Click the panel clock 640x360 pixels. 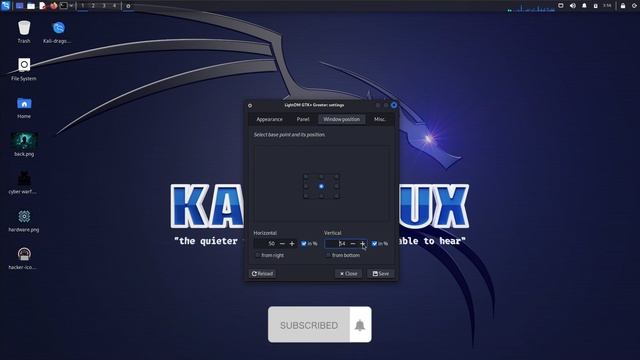[607, 6]
